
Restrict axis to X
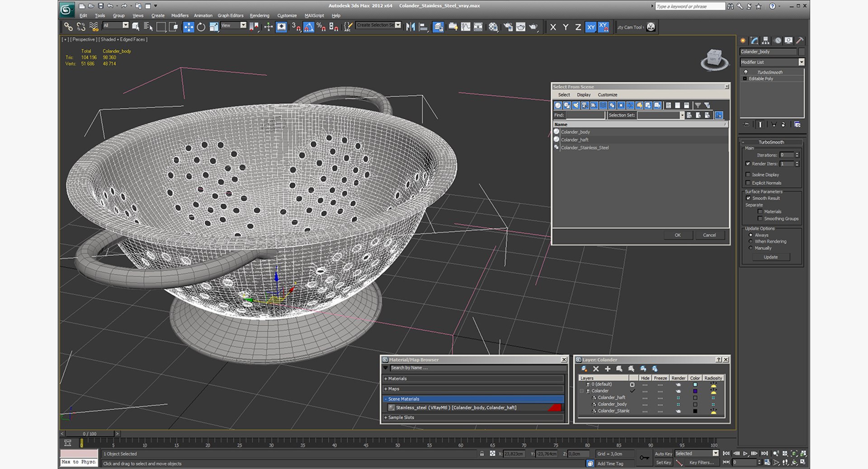tap(553, 27)
